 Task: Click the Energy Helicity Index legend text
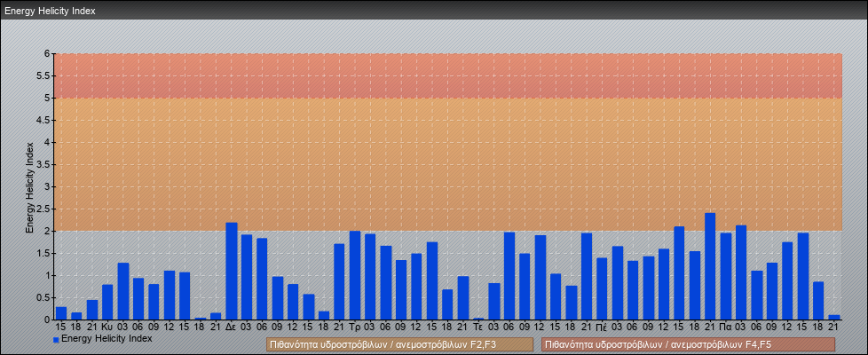107,339
